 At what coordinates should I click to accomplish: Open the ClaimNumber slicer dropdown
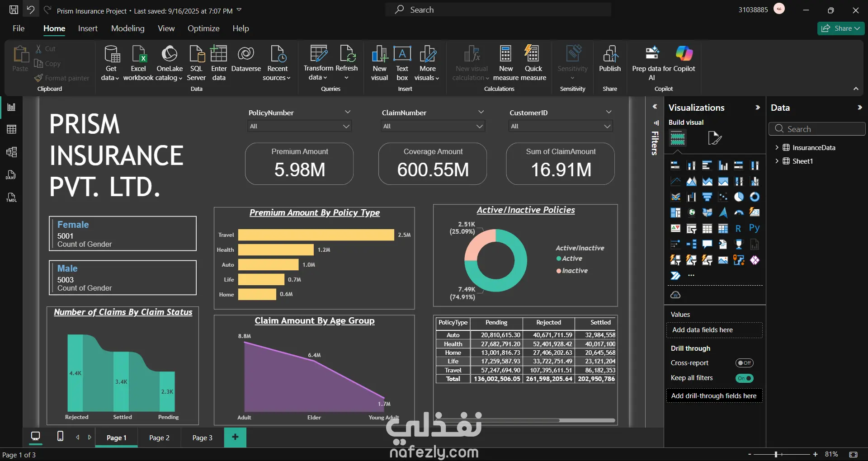click(433, 126)
